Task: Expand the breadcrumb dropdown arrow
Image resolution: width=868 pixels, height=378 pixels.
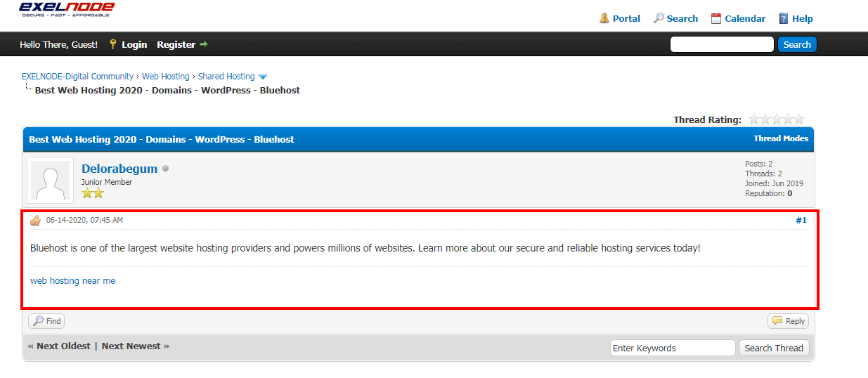Action: point(263,77)
